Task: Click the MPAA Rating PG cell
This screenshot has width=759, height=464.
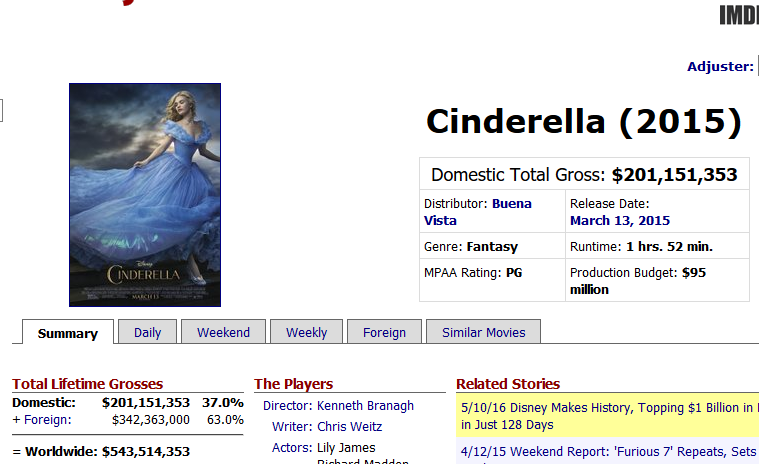Action: coord(492,280)
